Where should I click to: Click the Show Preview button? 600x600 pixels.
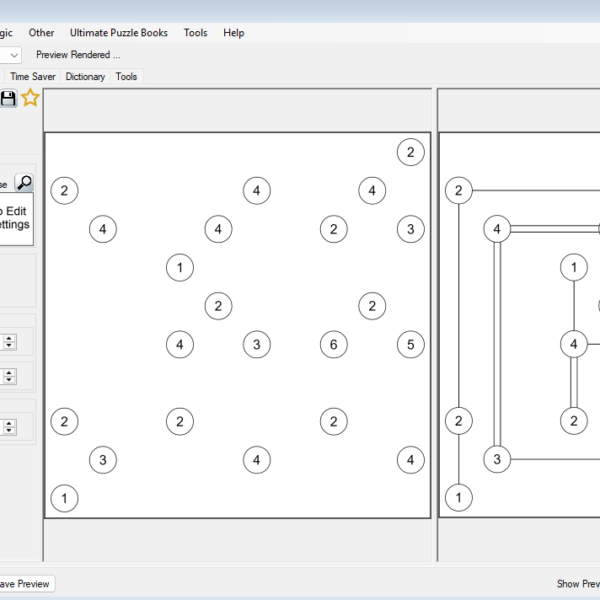578,584
